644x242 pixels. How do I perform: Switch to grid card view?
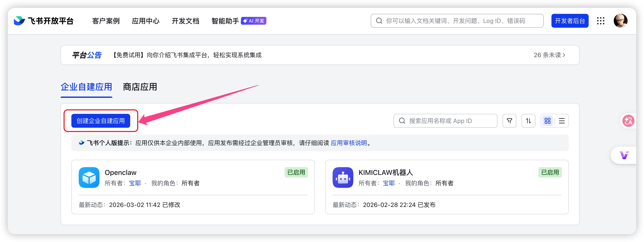[x=548, y=121]
